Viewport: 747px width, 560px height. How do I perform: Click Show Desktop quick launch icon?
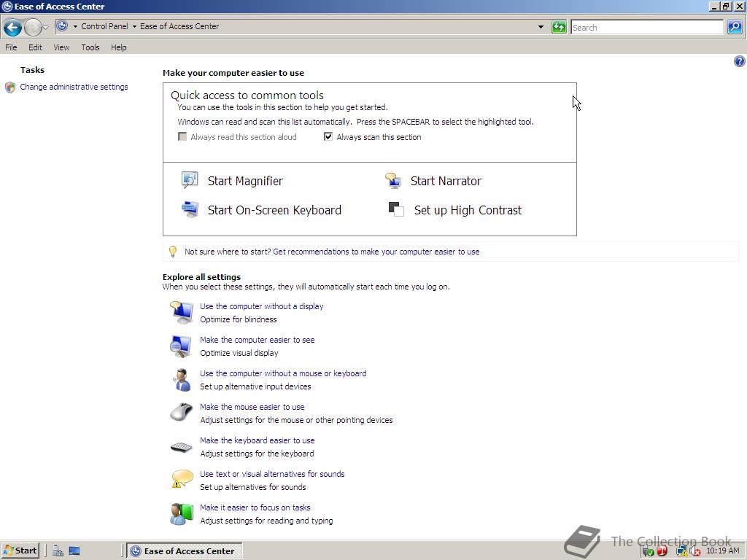(74, 551)
